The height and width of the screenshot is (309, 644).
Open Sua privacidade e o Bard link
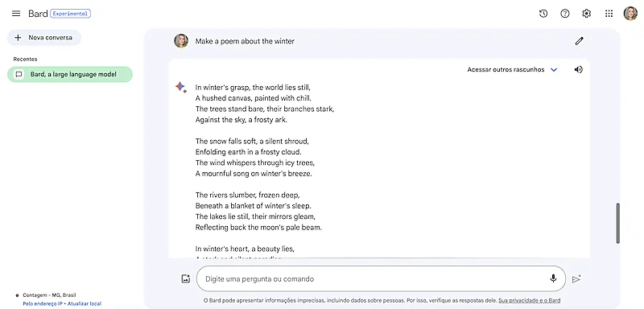[530, 300]
